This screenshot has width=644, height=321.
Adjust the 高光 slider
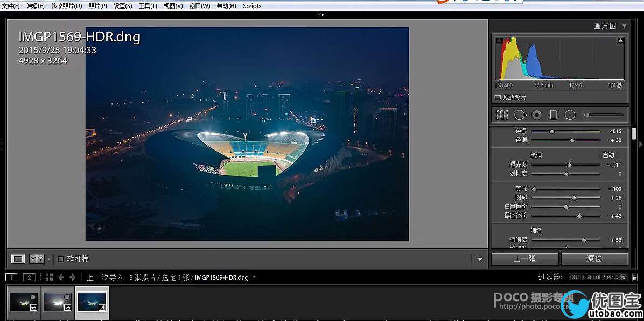point(534,189)
